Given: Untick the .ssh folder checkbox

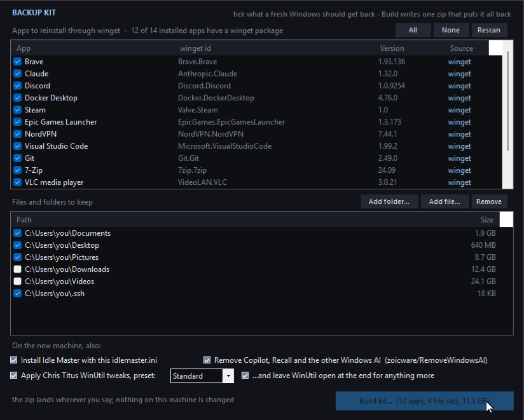Looking at the screenshot, I should point(17,294).
